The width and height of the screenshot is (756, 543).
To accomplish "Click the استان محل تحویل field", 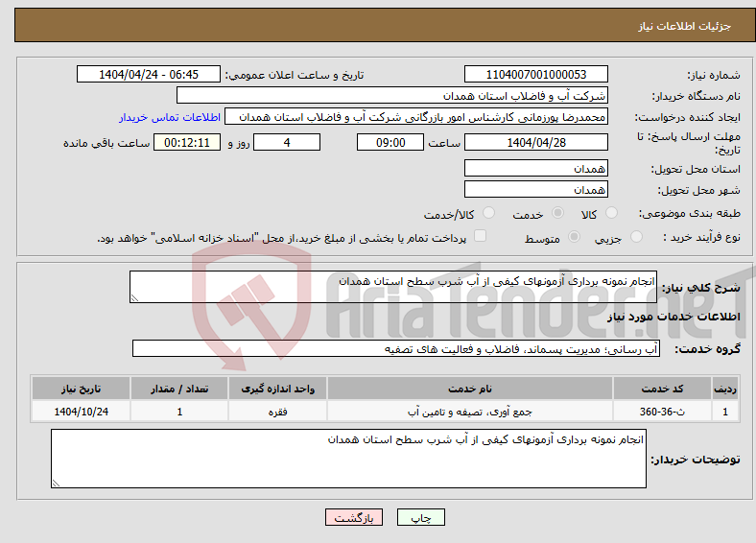I will (535, 168).
